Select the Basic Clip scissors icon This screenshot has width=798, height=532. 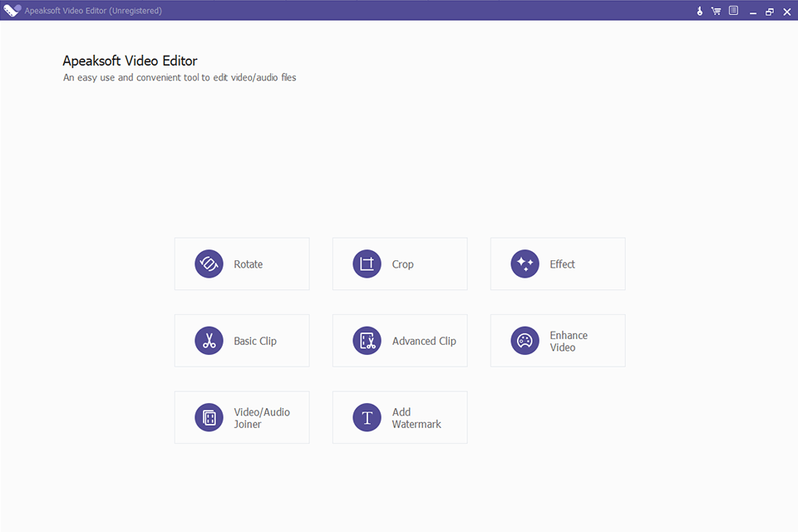[x=209, y=341]
